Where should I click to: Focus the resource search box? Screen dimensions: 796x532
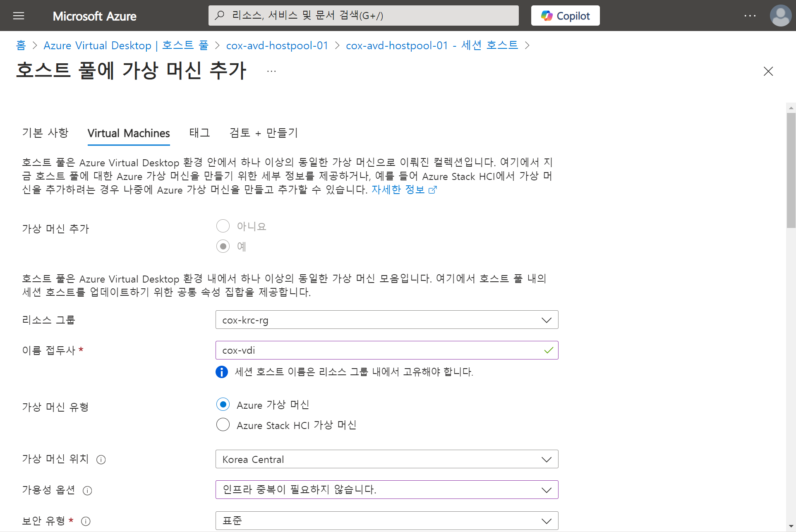pos(363,15)
